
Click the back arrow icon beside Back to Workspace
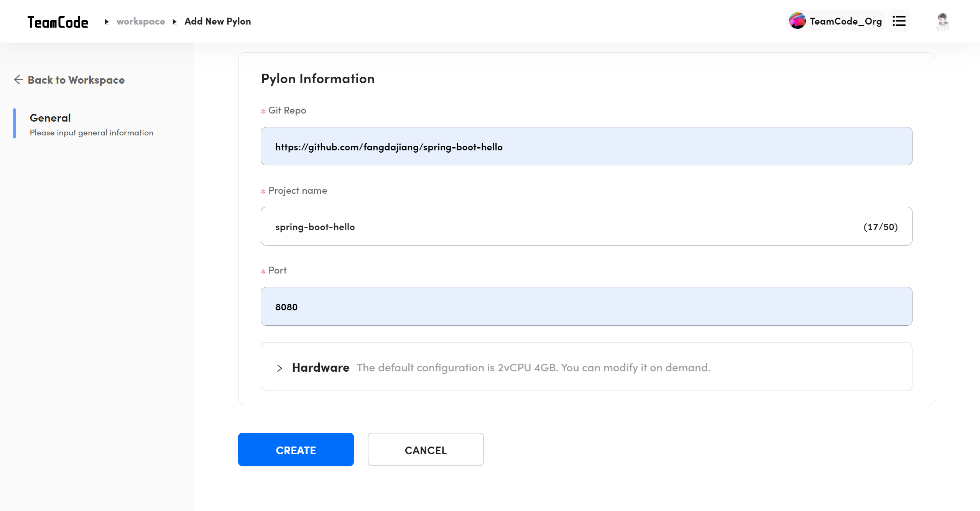[x=18, y=79]
